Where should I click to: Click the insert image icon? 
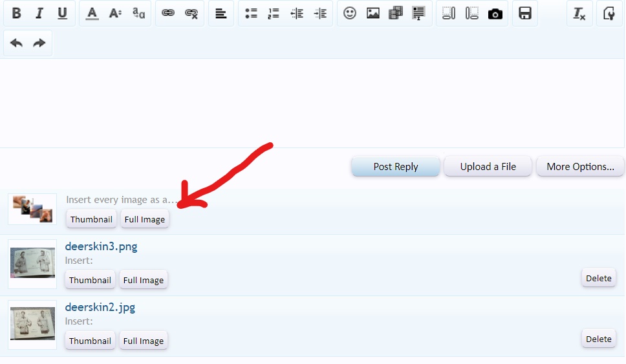(x=373, y=14)
